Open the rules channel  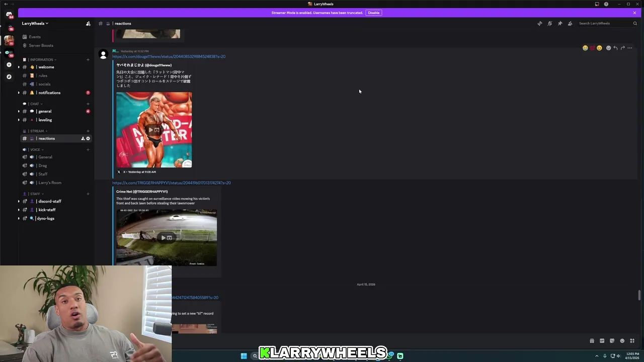[43, 75]
